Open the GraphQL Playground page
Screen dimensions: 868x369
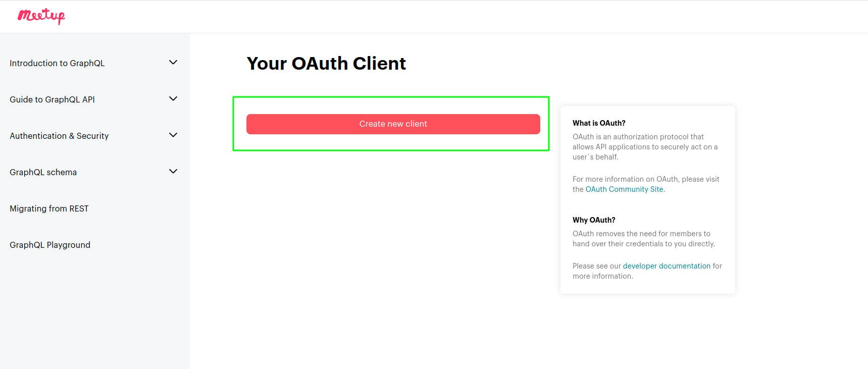50,245
